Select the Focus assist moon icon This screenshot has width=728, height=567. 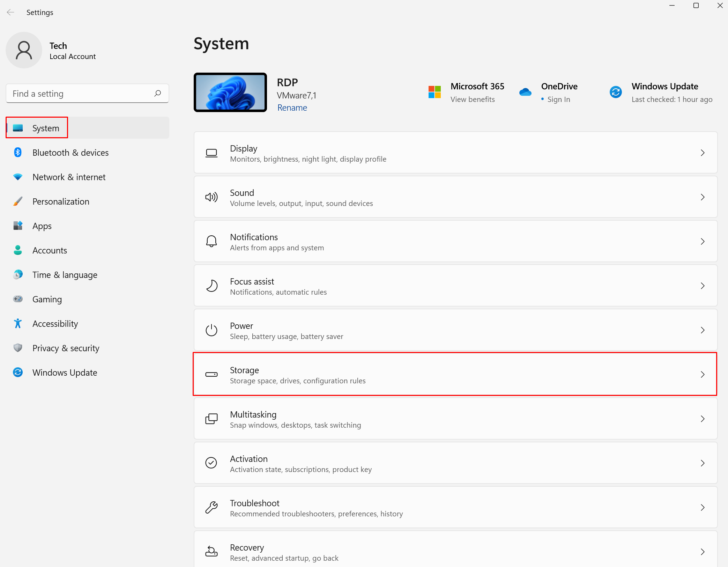pos(211,286)
